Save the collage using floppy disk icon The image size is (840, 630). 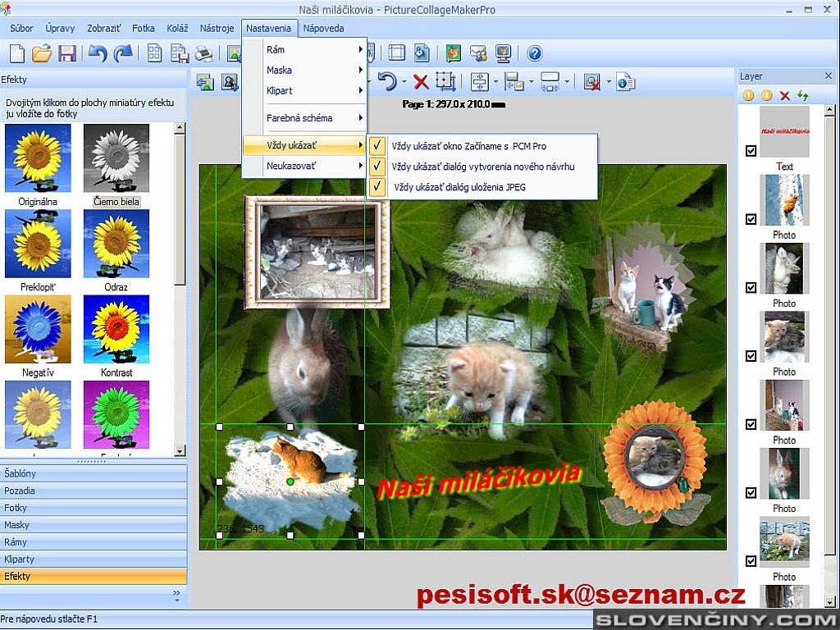pyautogui.click(x=67, y=53)
